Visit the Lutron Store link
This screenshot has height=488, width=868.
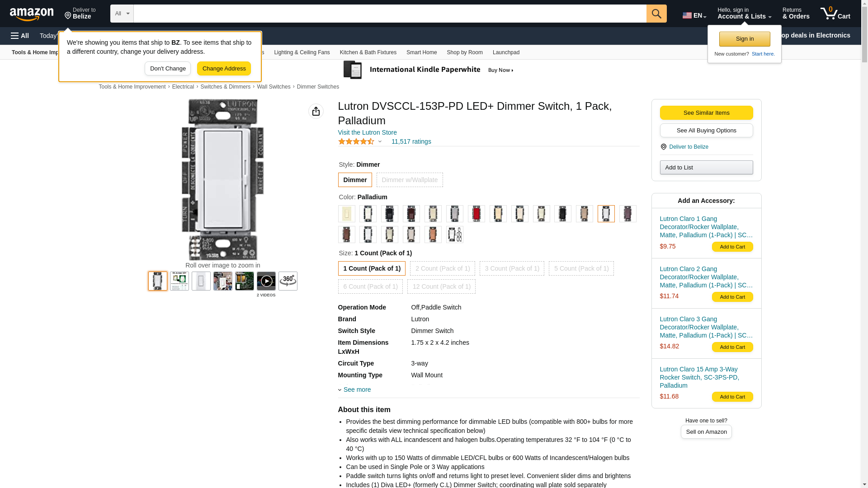367,132
